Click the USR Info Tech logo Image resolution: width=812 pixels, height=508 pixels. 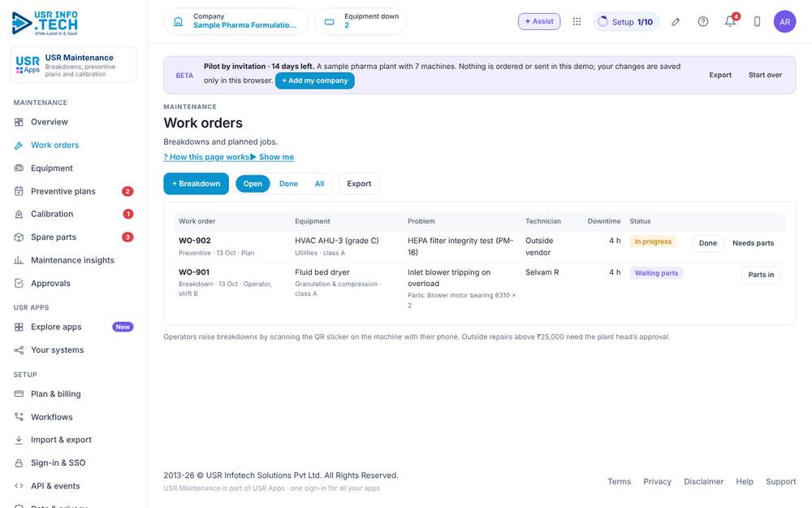coord(45,23)
